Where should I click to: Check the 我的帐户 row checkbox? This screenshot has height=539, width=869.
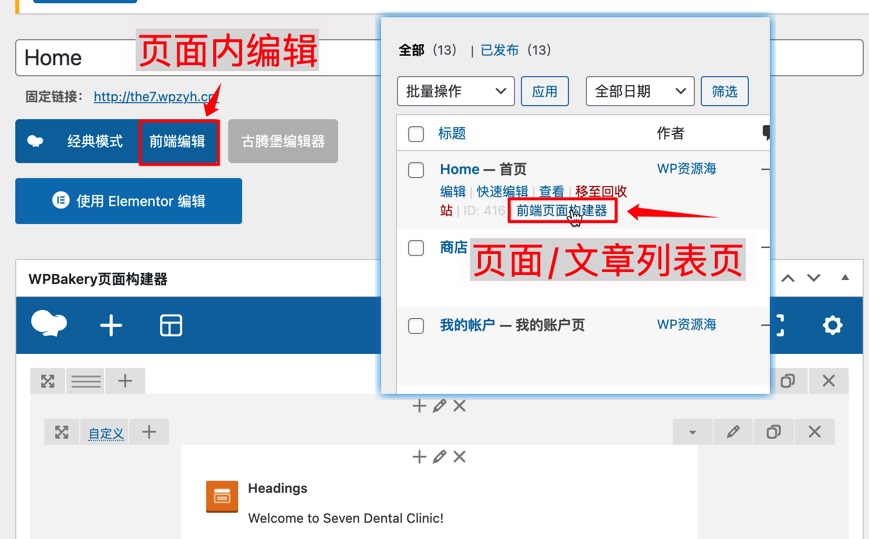[x=416, y=326]
